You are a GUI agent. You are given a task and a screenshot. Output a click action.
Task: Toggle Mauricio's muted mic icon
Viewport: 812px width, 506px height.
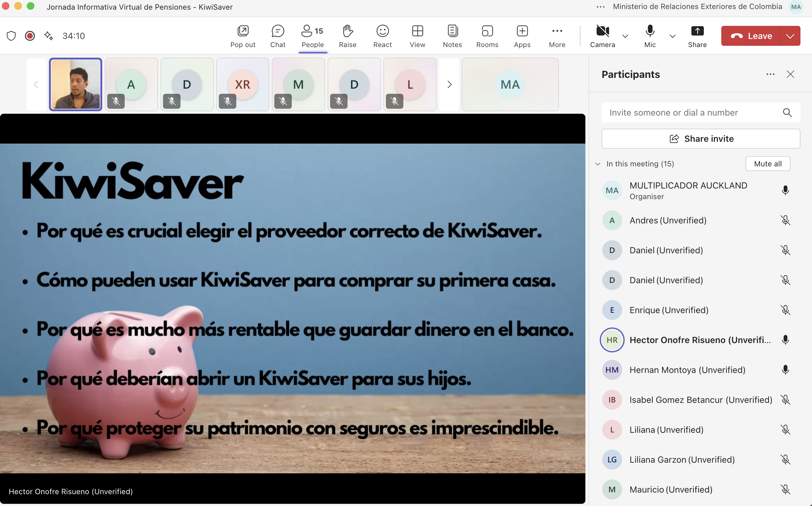(x=785, y=489)
